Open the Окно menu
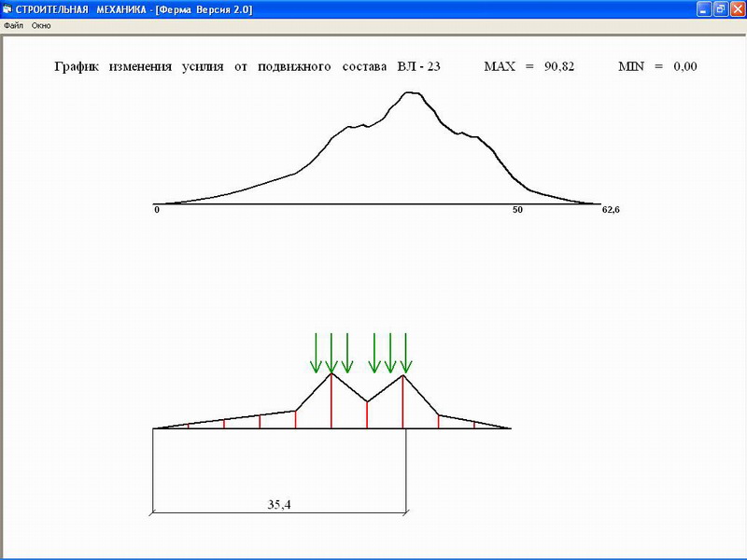Image resolution: width=747 pixels, height=560 pixels. click(41, 26)
